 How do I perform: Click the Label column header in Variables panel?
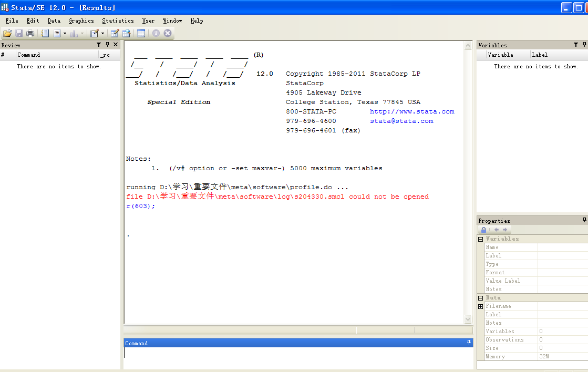pos(559,55)
